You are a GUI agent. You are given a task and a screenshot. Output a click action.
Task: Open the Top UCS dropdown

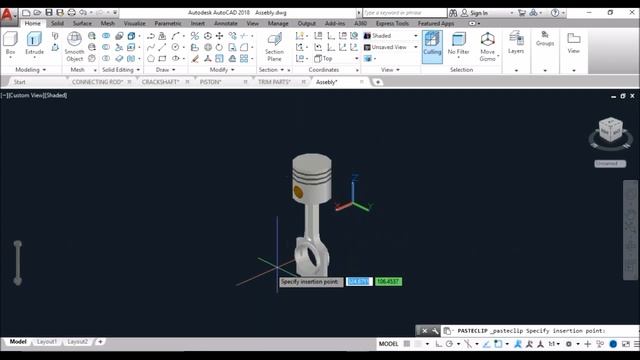pyautogui.click(x=336, y=59)
